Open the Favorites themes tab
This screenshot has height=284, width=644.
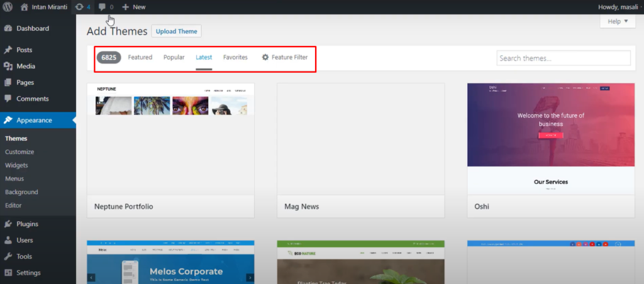pyautogui.click(x=235, y=57)
